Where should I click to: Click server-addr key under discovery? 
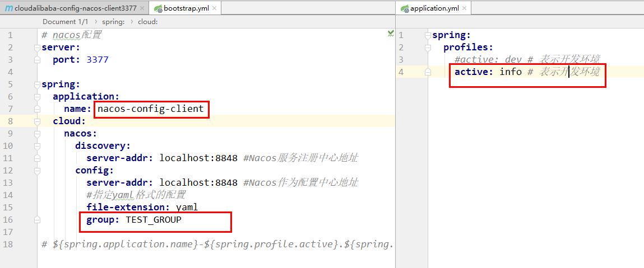click(x=120, y=158)
